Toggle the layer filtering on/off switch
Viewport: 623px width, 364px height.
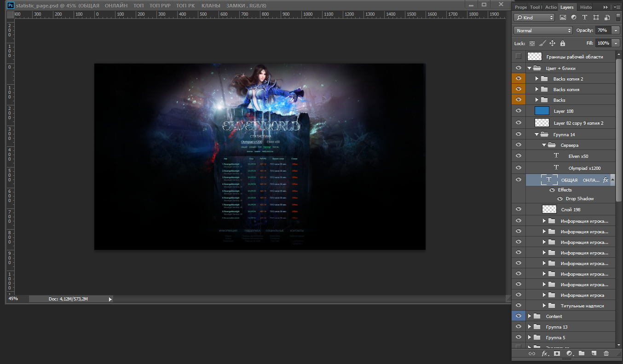(x=618, y=17)
